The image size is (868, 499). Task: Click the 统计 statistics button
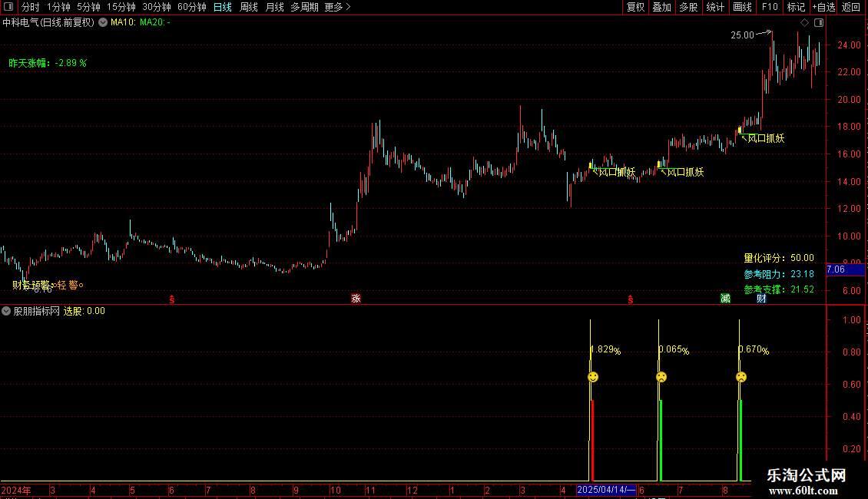coord(714,7)
